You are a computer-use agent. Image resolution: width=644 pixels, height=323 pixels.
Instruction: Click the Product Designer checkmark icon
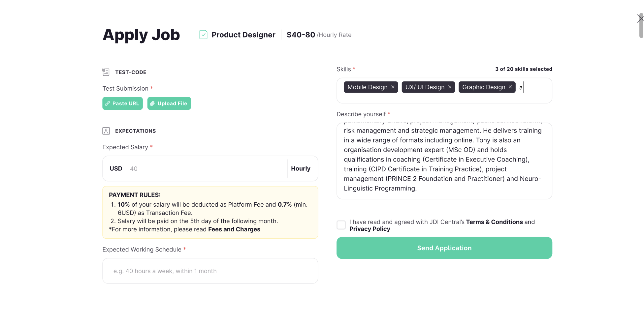(203, 35)
